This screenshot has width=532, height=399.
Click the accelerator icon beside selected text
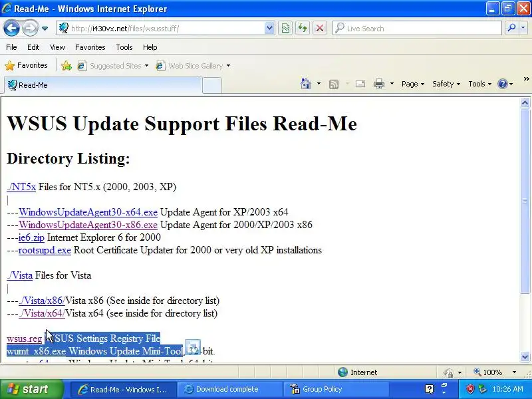193,347
